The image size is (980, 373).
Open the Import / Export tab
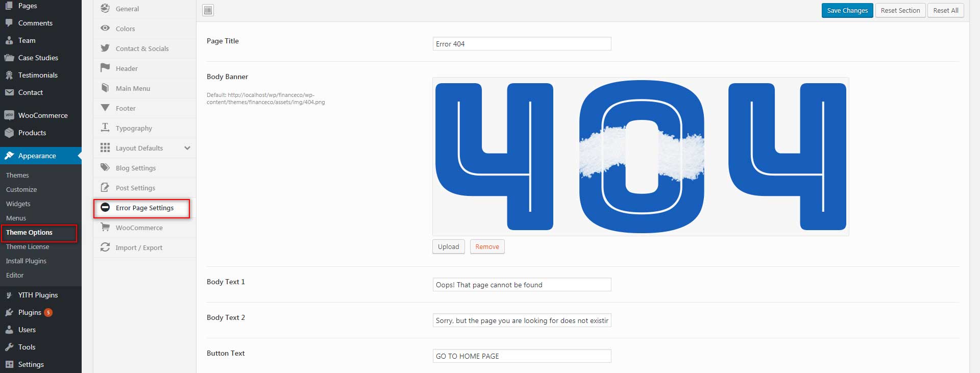[144, 247]
